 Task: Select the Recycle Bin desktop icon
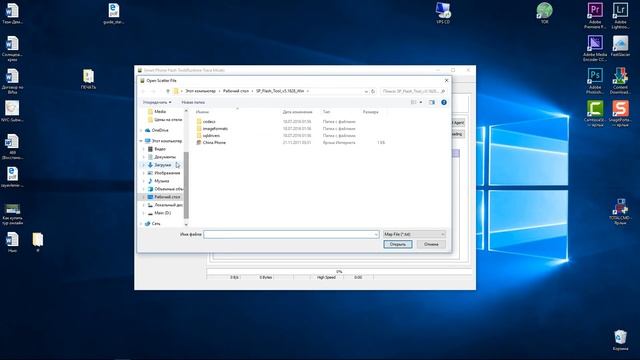coord(620,340)
